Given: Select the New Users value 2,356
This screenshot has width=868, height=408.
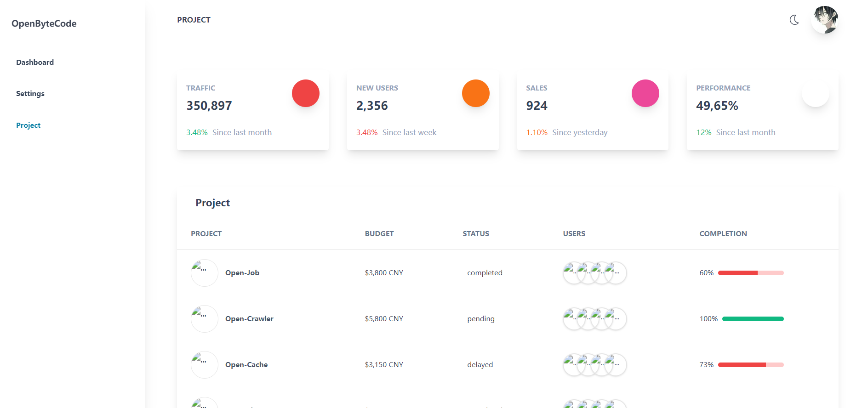Looking at the screenshot, I should pos(372,106).
